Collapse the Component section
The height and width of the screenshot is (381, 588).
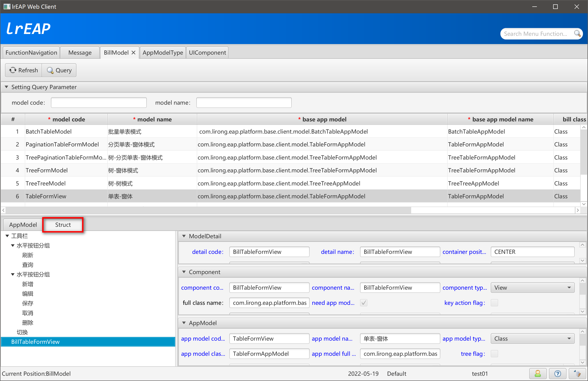(184, 272)
